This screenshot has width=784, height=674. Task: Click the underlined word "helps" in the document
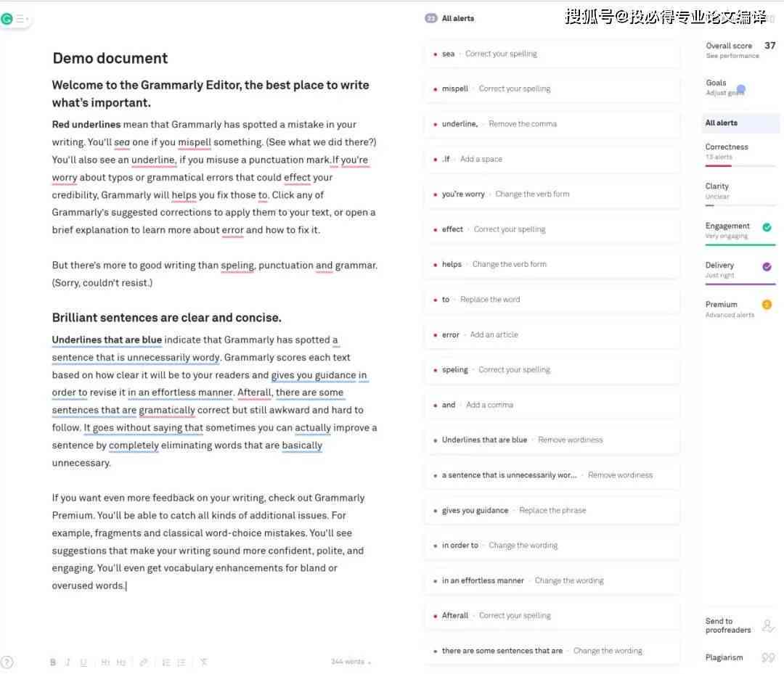(x=184, y=195)
